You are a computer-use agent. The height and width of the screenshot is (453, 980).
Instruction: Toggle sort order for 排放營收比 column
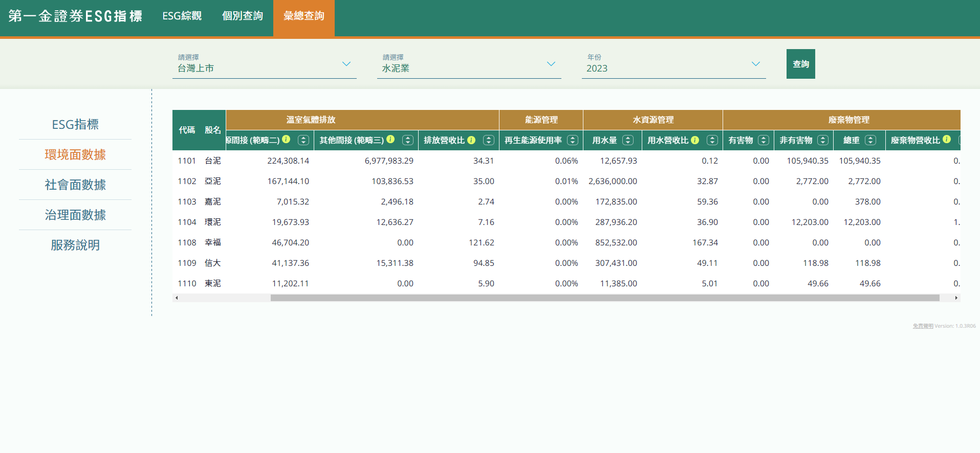coord(489,140)
